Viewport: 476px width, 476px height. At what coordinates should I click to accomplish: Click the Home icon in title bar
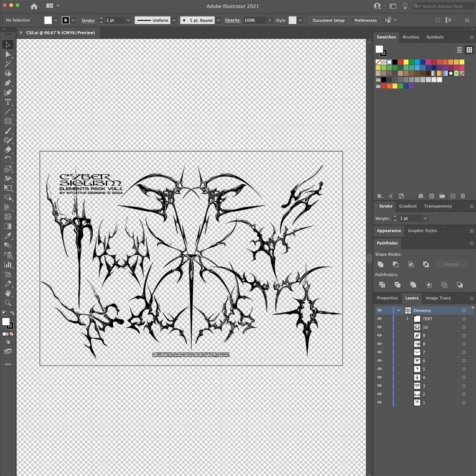34,6
